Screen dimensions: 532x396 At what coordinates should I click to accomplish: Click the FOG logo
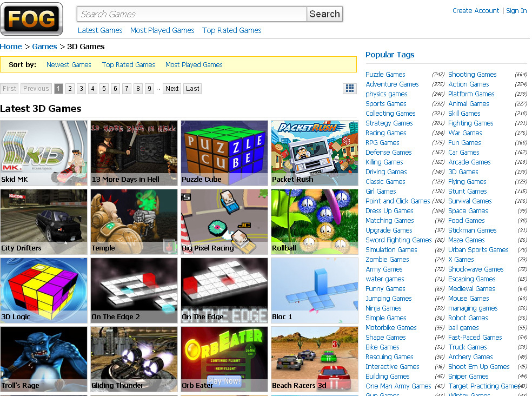[x=31, y=19]
